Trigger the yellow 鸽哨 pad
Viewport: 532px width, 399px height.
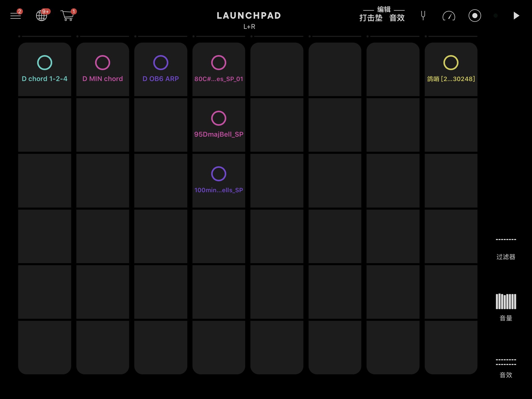[x=451, y=69]
